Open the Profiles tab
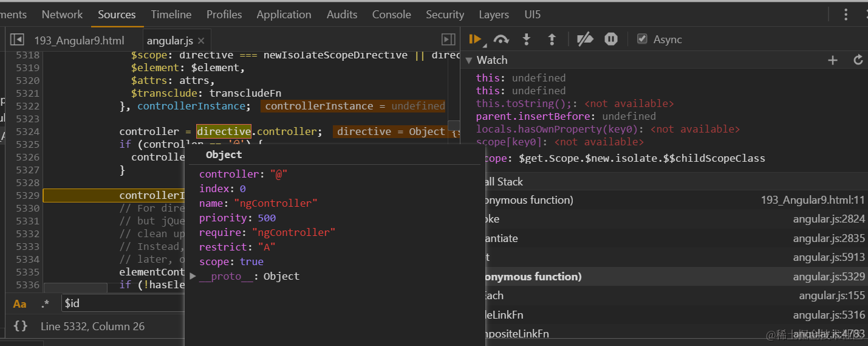This screenshot has width=868, height=346. [x=224, y=14]
